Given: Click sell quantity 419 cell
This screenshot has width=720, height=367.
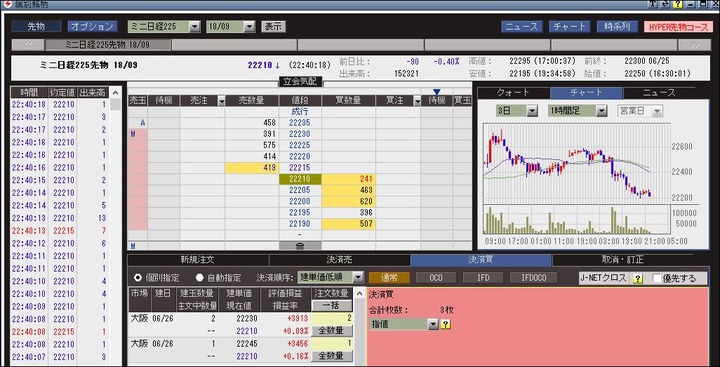Looking at the screenshot, I should point(252,168).
